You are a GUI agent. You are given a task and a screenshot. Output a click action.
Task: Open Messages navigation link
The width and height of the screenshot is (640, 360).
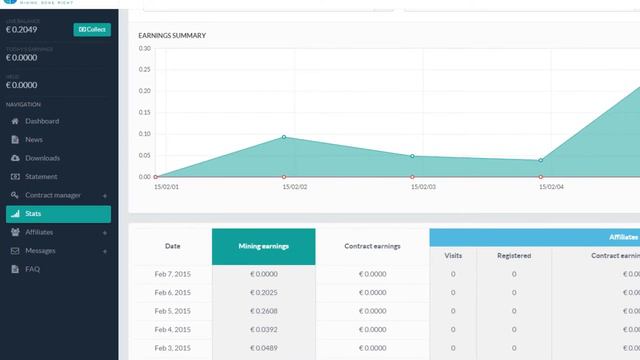(40, 251)
